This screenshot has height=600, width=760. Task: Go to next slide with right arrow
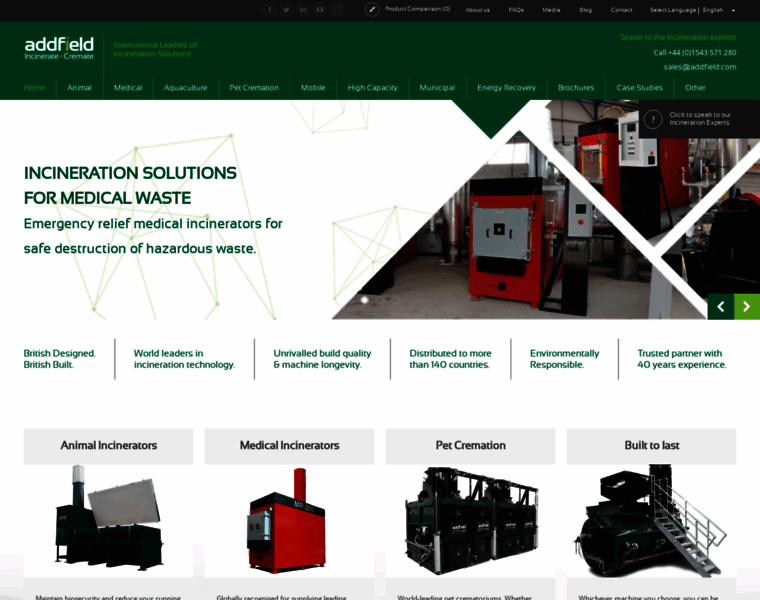coord(747,307)
